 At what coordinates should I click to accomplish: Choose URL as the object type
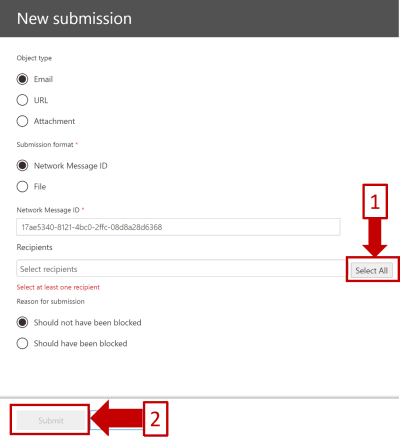(22, 100)
